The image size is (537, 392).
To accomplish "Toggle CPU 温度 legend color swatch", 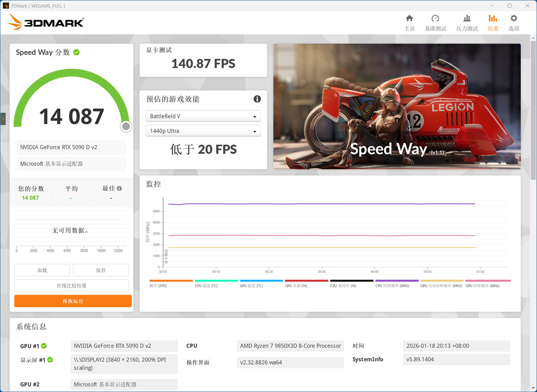I will 216,280.
